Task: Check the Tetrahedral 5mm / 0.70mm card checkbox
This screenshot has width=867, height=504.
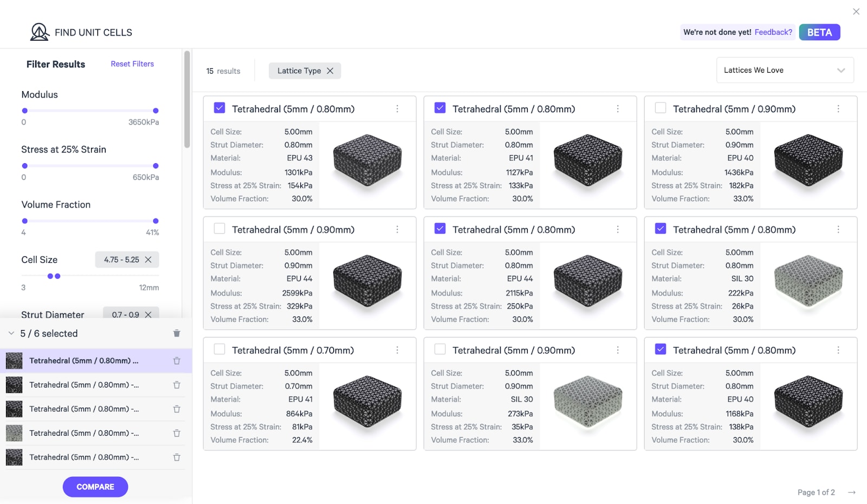Action: point(219,350)
